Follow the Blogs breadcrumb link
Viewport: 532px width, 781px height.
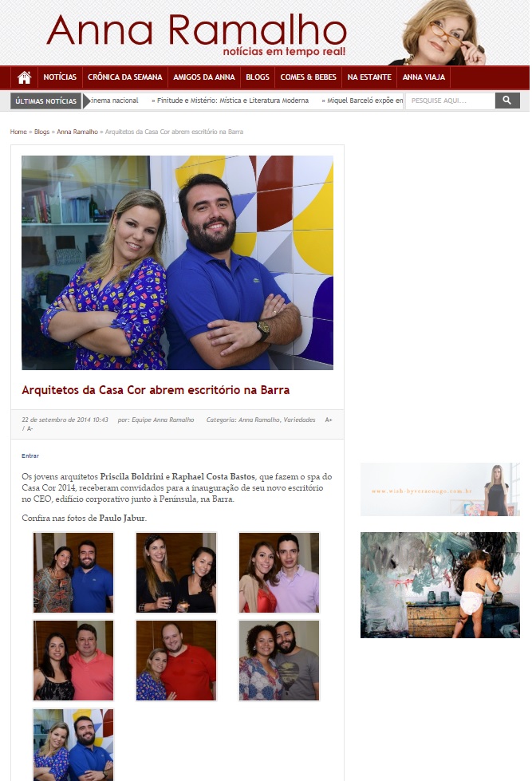click(x=41, y=132)
